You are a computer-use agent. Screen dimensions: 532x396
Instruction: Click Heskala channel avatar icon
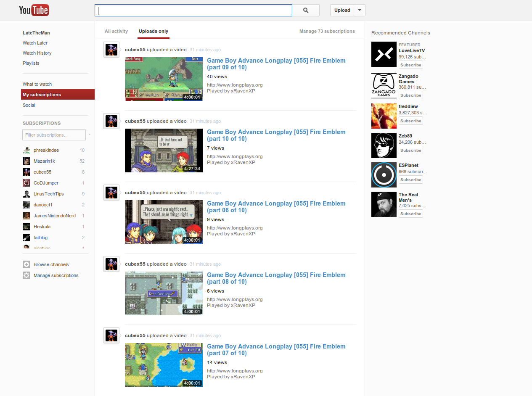(26, 227)
